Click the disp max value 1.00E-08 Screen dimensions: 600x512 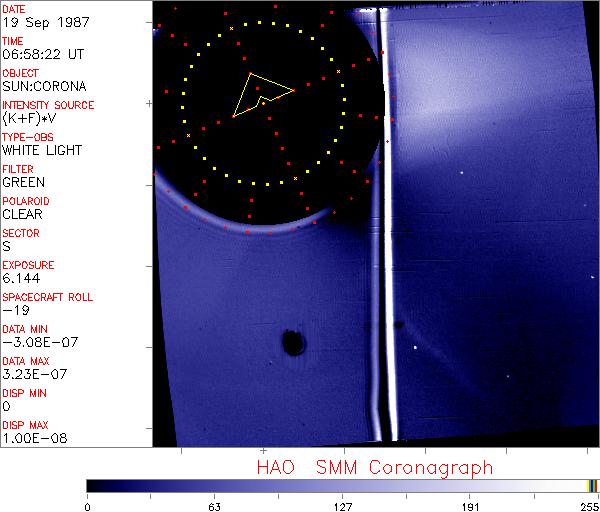pos(32,438)
